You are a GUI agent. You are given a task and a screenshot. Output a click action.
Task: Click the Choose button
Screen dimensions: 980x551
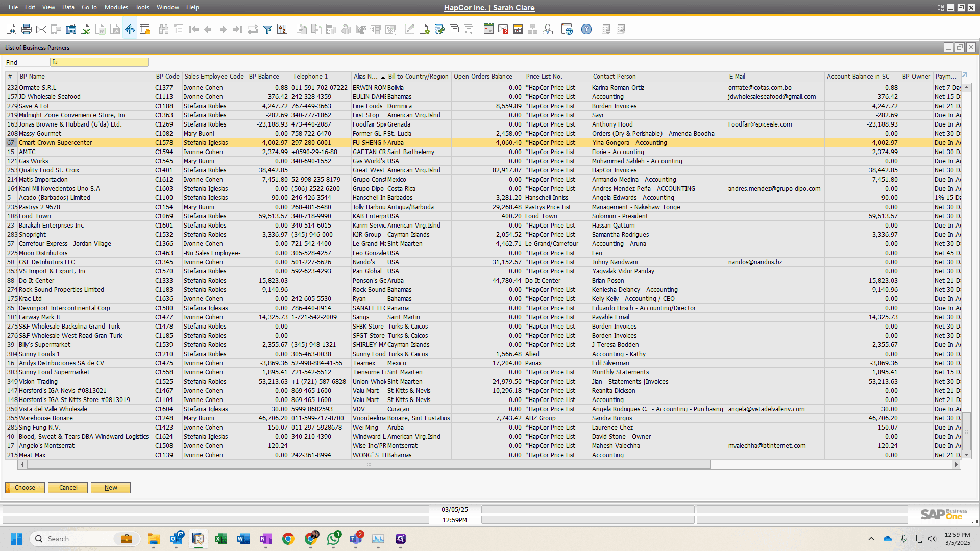tap(25, 488)
